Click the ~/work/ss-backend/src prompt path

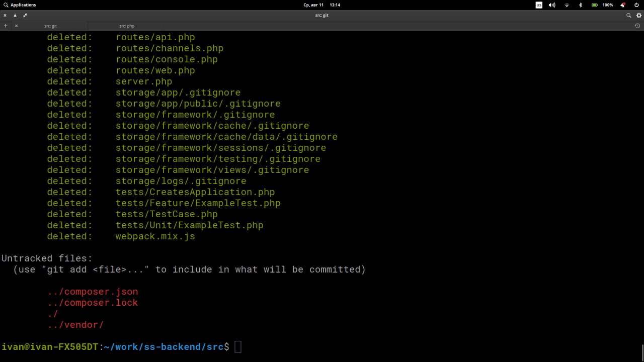164,347
